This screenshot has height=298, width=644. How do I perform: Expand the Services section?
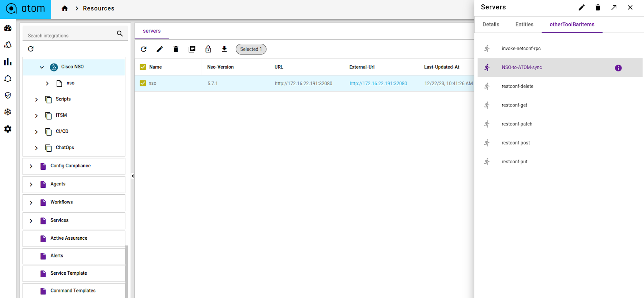(x=31, y=221)
